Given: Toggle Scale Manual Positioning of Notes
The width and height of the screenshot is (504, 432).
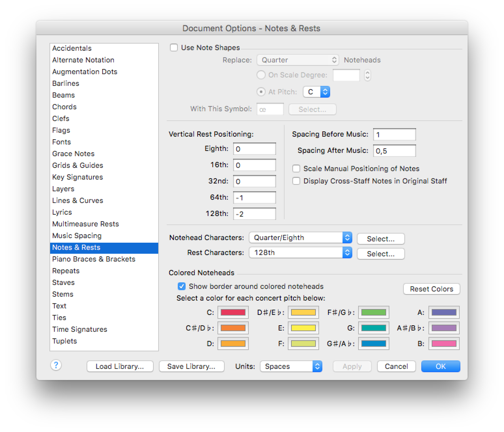Looking at the screenshot, I should point(296,169).
